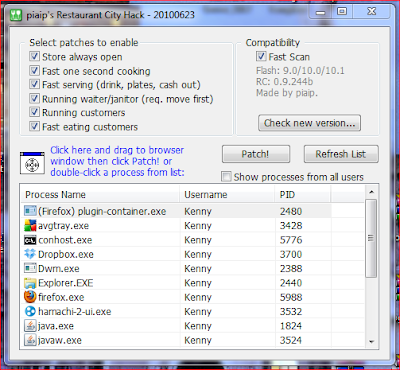Click the firefox.exe Firefox icon
Viewport: 400px width, 370px height.
coord(30,297)
